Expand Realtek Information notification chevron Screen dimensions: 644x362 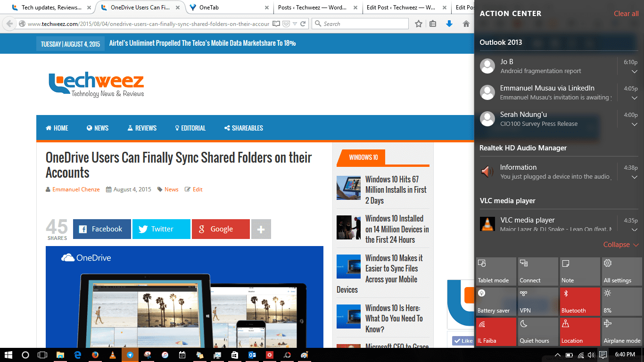(635, 177)
